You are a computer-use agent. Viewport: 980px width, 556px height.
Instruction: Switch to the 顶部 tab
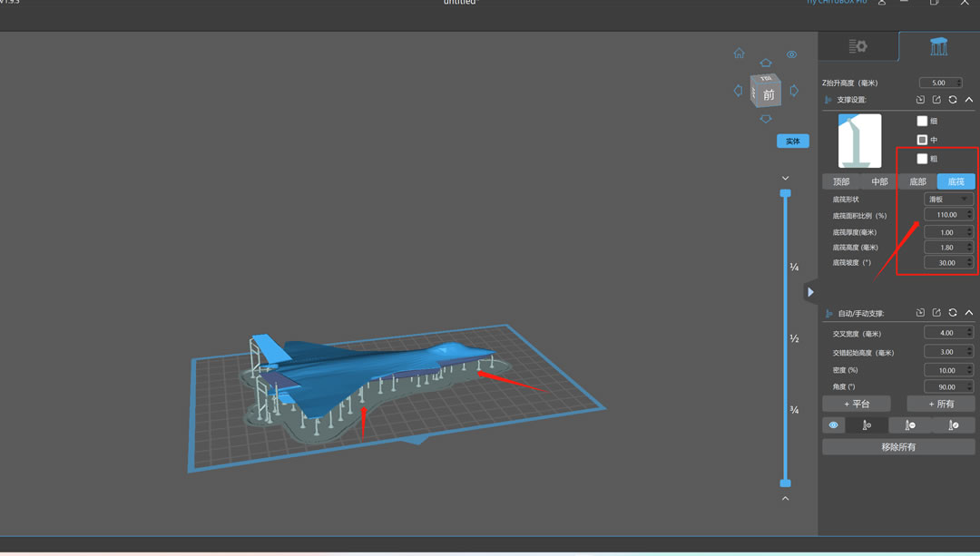(841, 181)
